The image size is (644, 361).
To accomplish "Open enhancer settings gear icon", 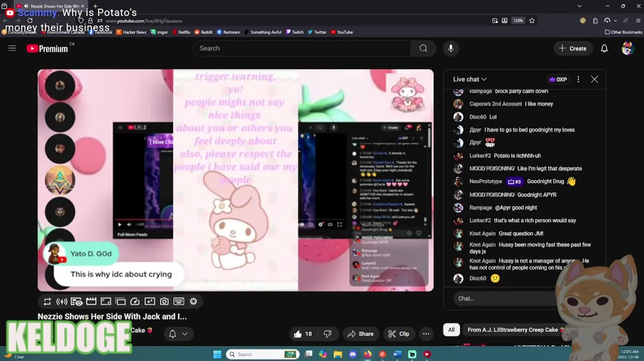I will (x=193, y=301).
